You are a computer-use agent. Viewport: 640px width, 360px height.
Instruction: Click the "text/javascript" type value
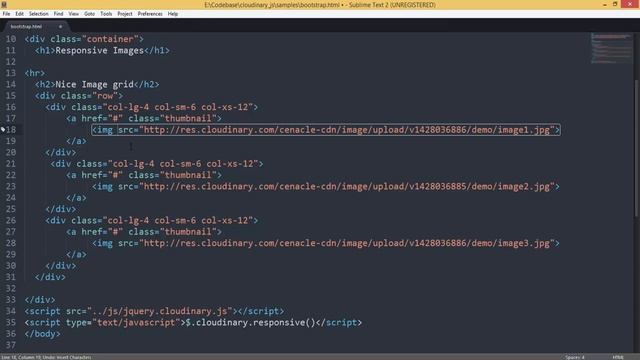pyautogui.click(x=136, y=322)
